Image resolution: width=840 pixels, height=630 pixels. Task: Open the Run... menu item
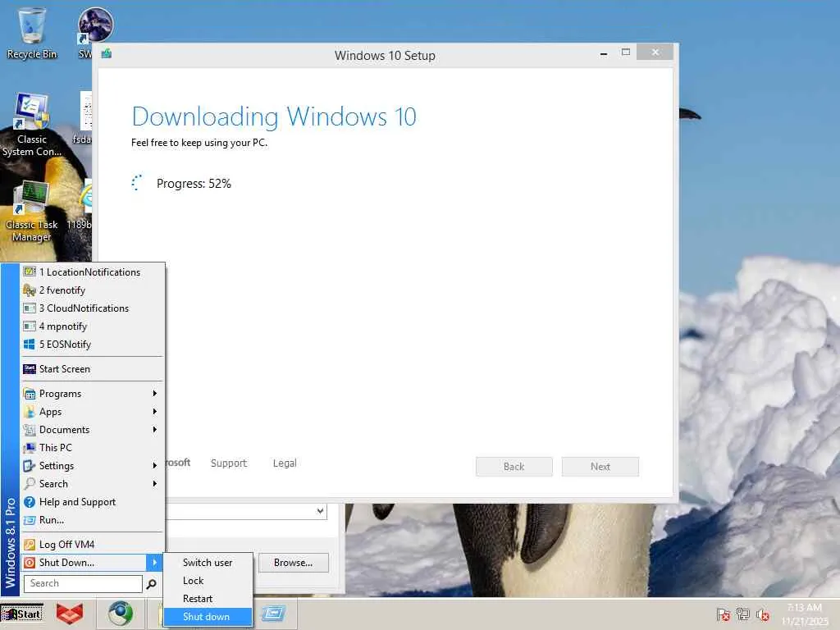[x=92, y=520]
